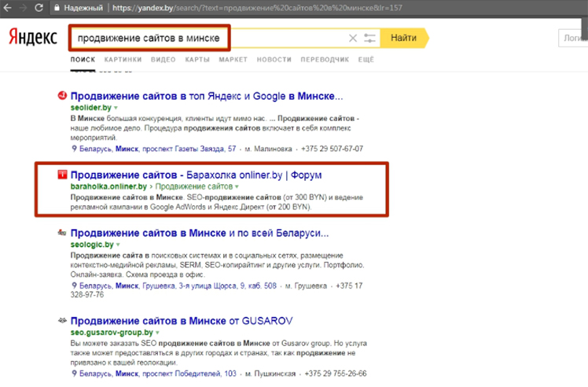
Task: Open the ПЕРЕВОДЧИК tab
Action: tap(325, 59)
